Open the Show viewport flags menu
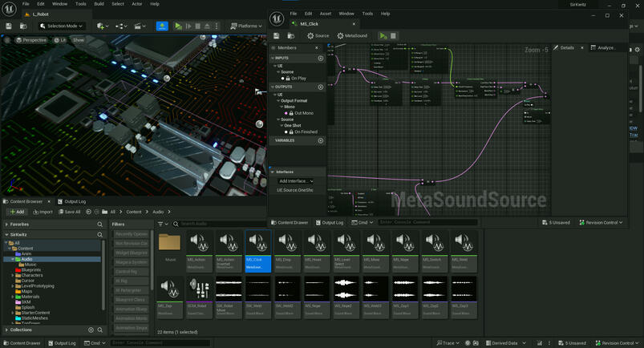Viewport: 644px width, 348px height. (x=79, y=40)
